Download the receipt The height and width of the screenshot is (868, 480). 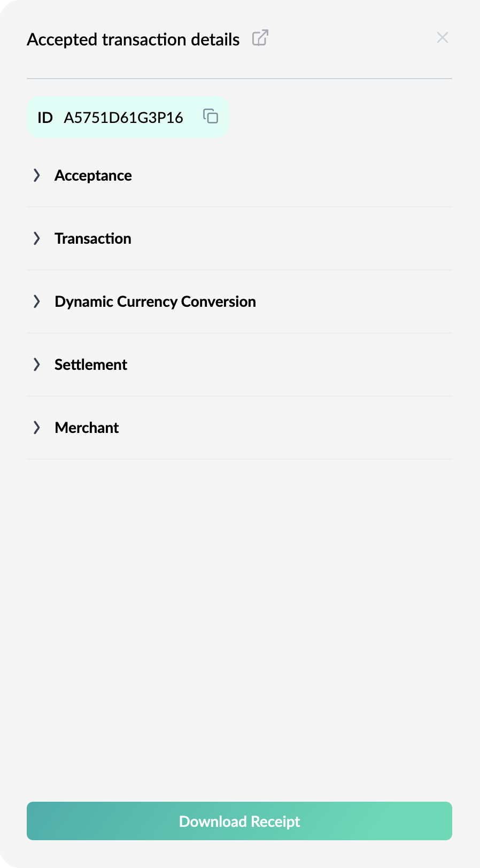[239, 821]
